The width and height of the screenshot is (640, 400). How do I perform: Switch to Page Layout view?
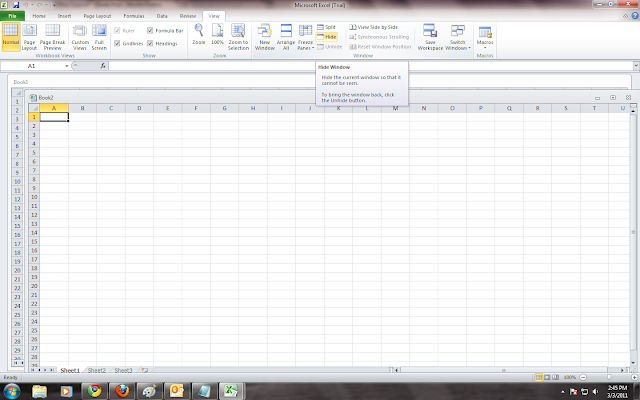29,37
